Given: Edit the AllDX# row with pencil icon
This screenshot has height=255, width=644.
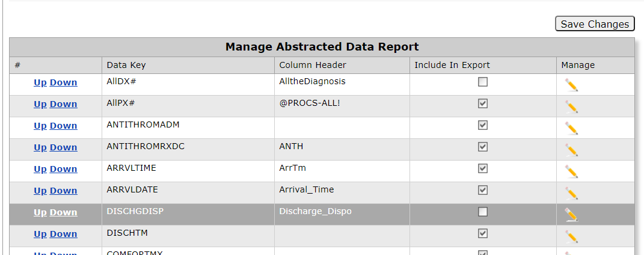Looking at the screenshot, I should pos(571,85).
